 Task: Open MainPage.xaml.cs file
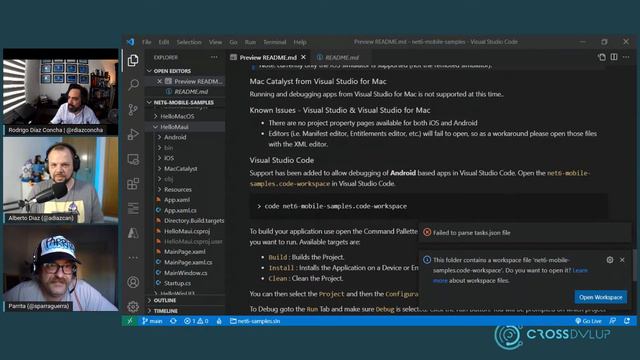click(x=185, y=262)
